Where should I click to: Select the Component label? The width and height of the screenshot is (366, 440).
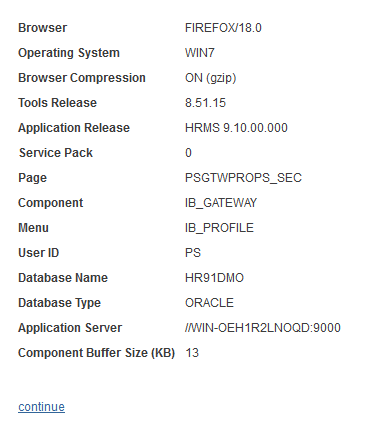(50, 203)
